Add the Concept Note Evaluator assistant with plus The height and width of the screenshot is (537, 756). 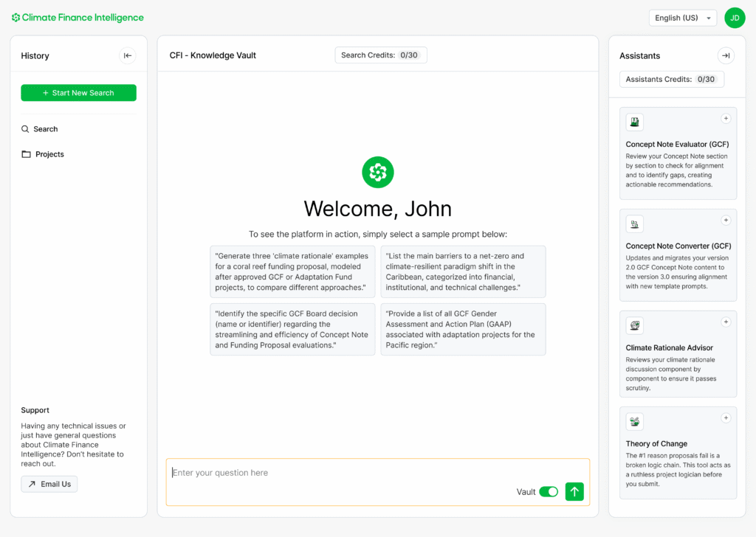726,119
